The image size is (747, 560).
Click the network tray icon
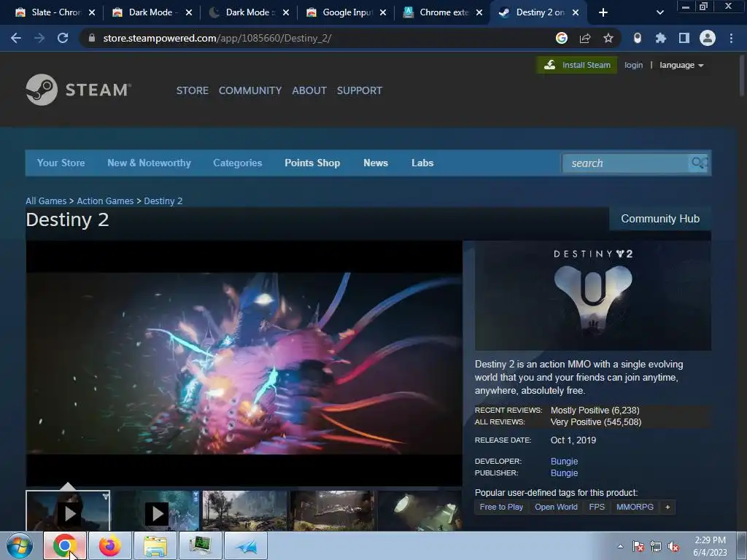coord(656,547)
